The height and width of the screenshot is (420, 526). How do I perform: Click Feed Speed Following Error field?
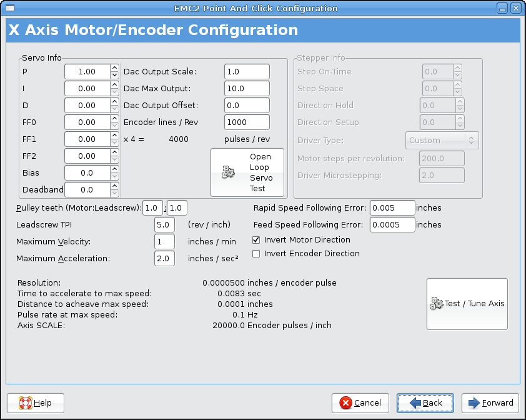(x=392, y=224)
